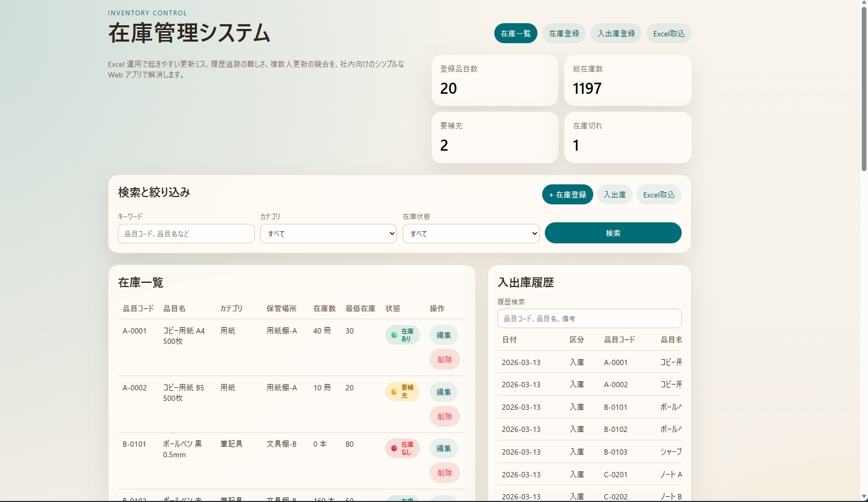The image size is (868, 502).
Task: Open the 在庫状態 dropdown
Action: [471, 234]
